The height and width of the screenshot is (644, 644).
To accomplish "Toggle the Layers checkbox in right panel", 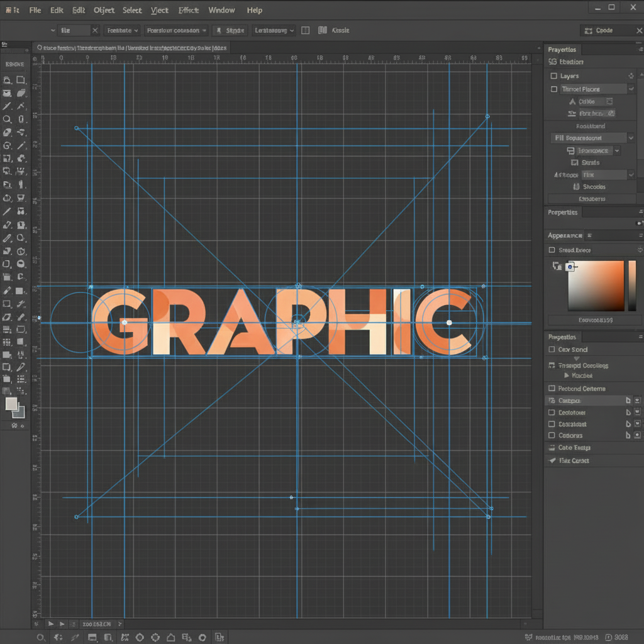I will (x=553, y=76).
